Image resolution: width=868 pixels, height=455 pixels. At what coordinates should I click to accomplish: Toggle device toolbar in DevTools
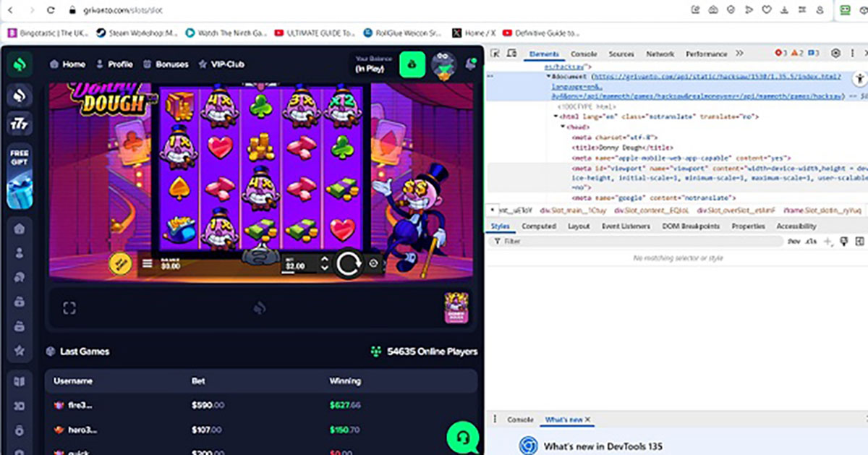click(511, 54)
